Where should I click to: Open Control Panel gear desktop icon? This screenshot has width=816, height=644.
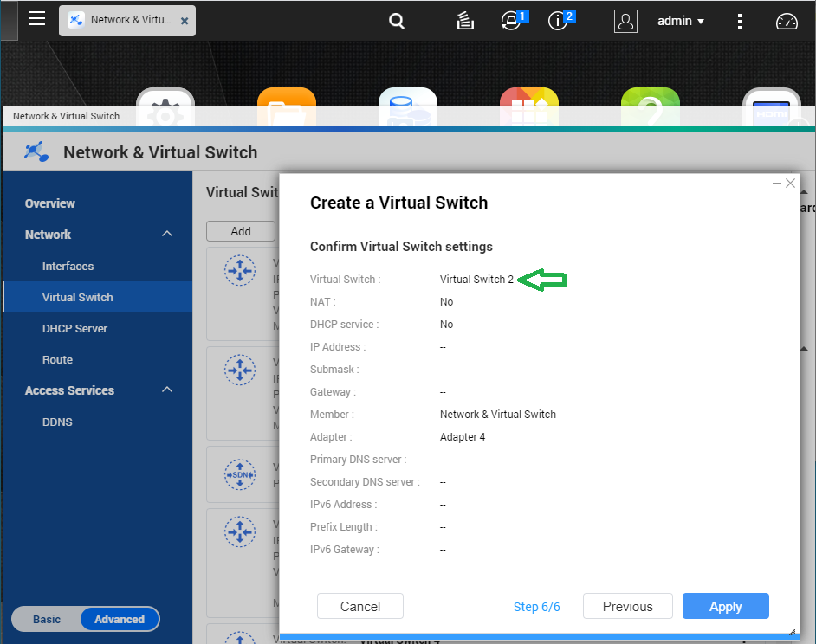[165, 106]
